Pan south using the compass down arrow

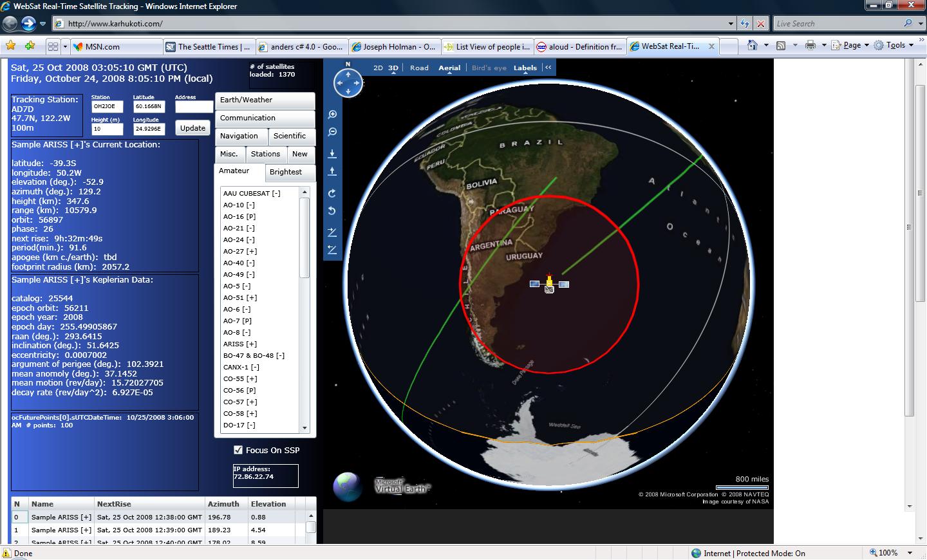coord(348,91)
